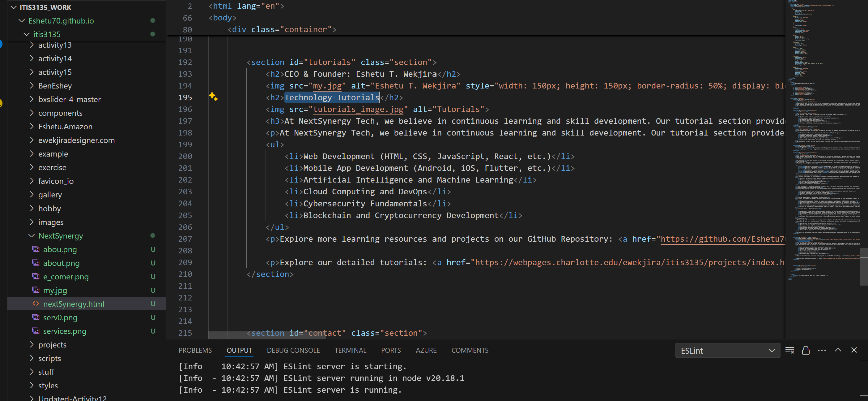Open the my.jpg image file
This screenshot has height=401, width=868.
(87, 290)
